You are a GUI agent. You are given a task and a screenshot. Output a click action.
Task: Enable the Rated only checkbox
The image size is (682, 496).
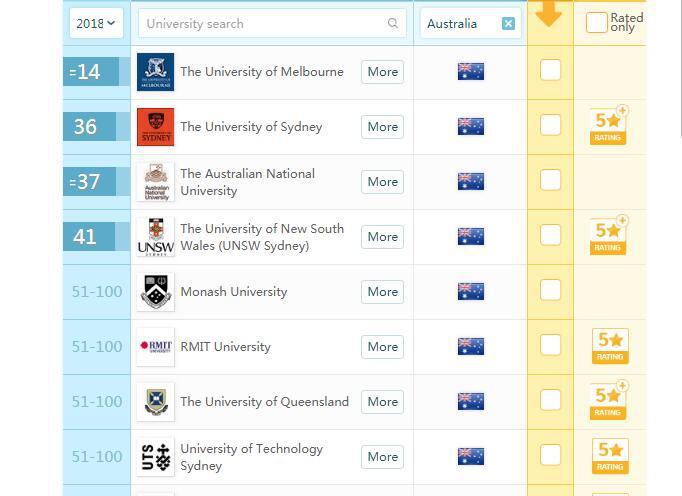coord(597,22)
